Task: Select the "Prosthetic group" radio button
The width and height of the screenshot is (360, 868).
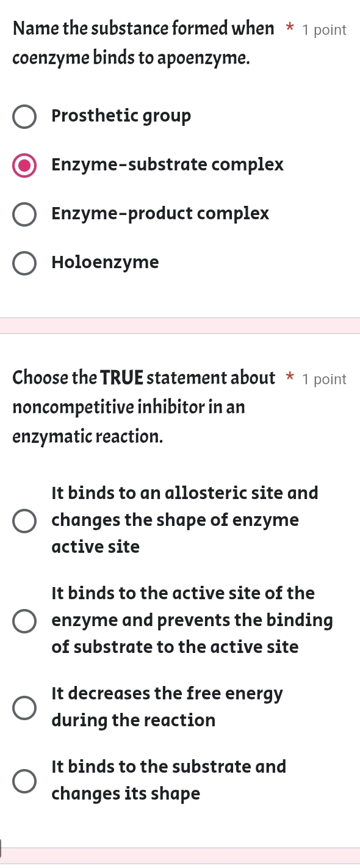Action: [x=24, y=117]
